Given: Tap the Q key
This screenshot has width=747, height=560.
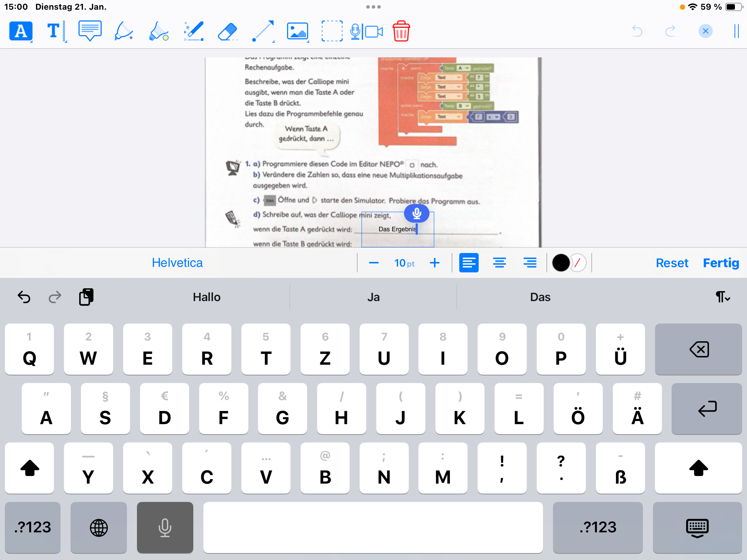Looking at the screenshot, I should click(29, 349).
